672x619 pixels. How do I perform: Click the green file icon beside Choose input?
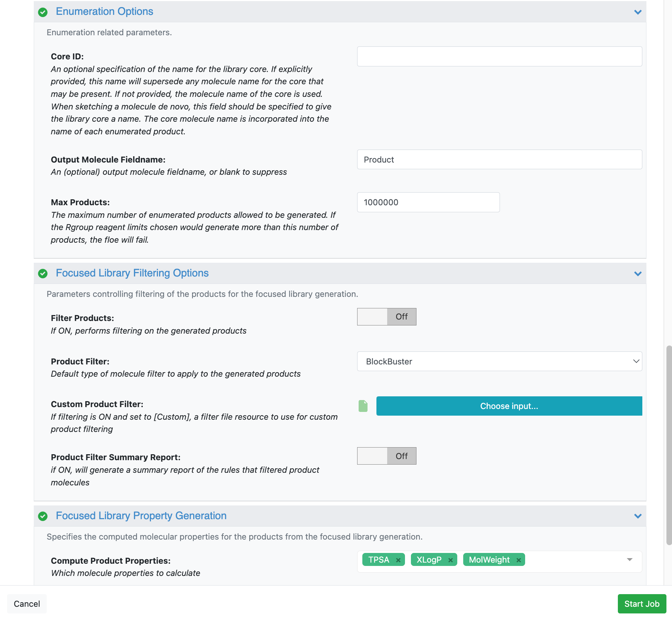[363, 406]
